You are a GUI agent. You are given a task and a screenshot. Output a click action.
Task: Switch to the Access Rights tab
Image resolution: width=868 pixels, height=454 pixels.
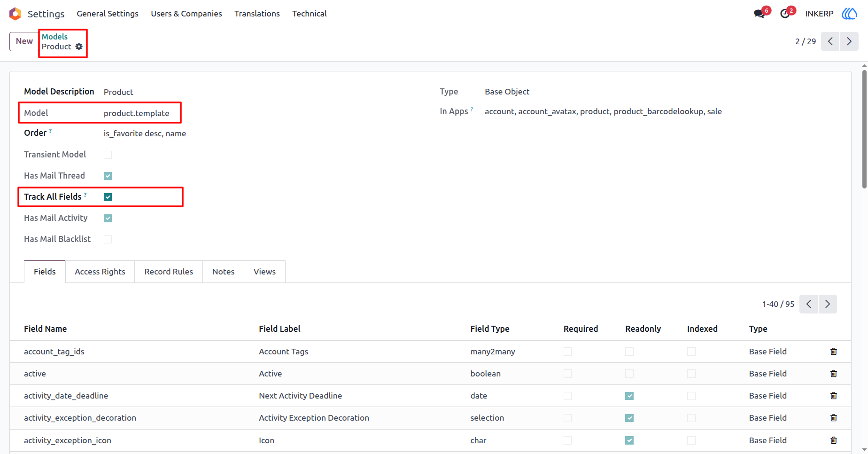(x=100, y=272)
